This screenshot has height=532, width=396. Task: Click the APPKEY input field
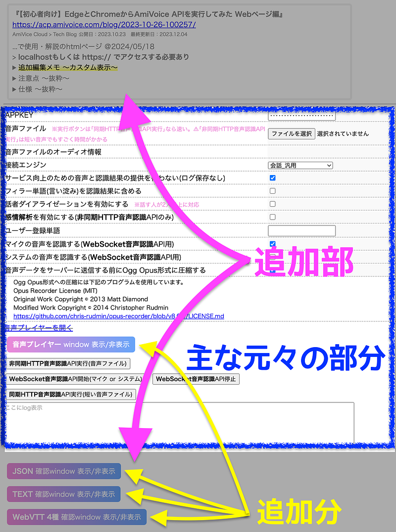pyautogui.click(x=301, y=115)
